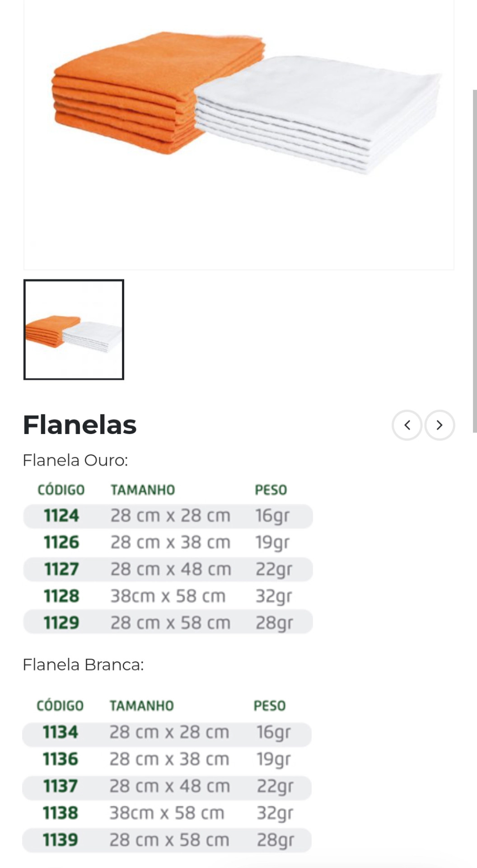Click the previous product arrow icon

407,425
